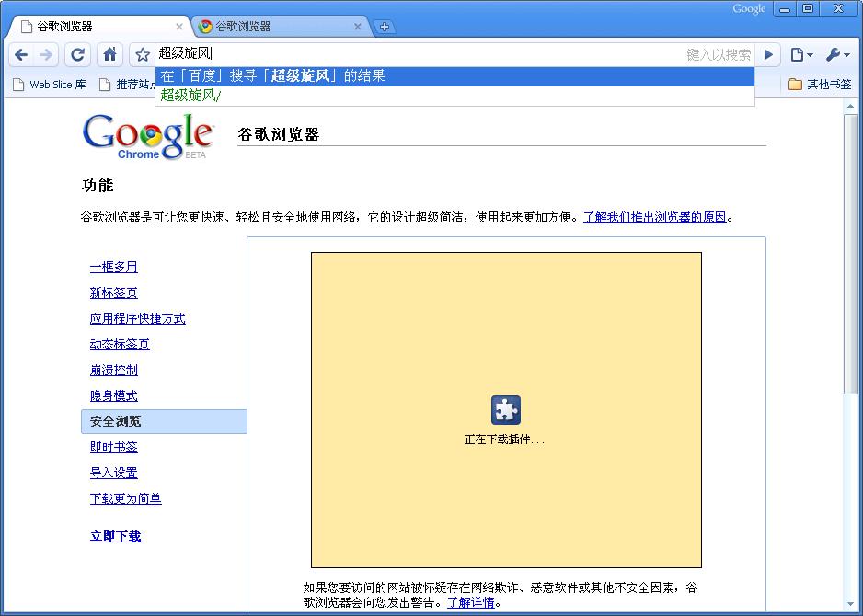Bookmark this page with star icon
The width and height of the screenshot is (863, 616).
143,54
